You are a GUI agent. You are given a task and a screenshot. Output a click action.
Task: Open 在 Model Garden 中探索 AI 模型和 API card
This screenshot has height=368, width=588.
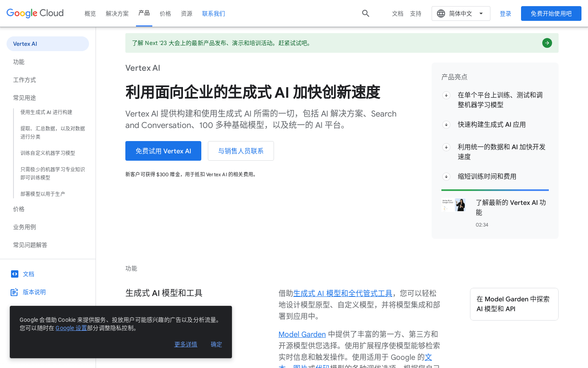(514, 304)
